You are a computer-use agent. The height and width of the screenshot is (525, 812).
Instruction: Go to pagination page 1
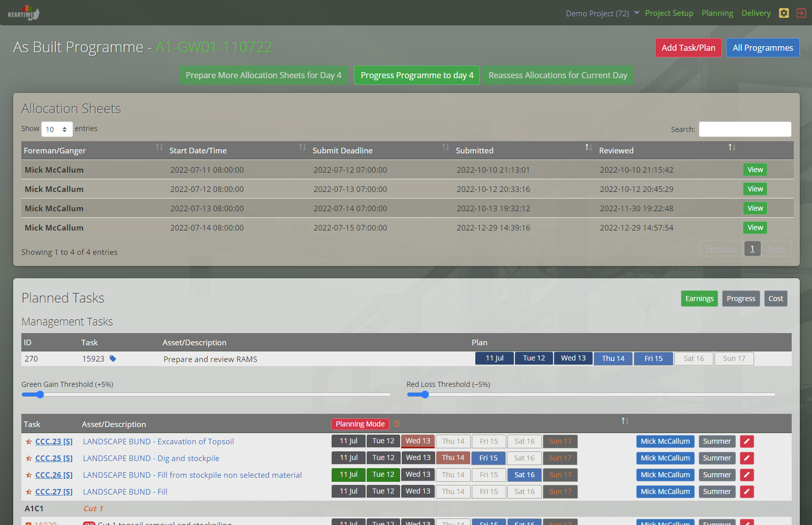coord(752,249)
